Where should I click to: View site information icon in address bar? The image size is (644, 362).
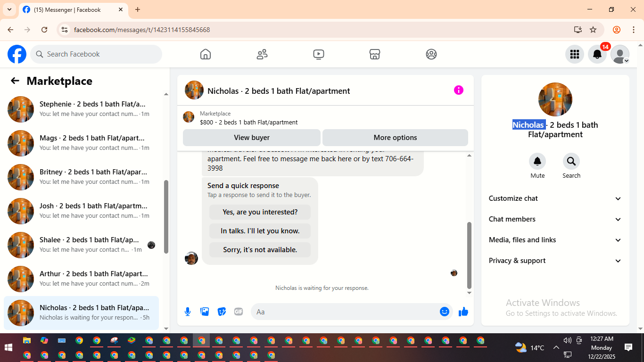pyautogui.click(x=65, y=30)
